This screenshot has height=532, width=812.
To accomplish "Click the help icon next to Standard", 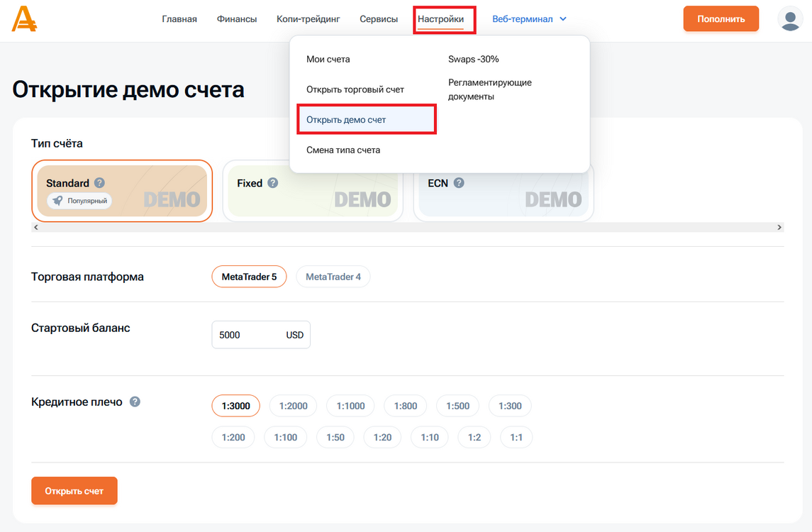I will tap(99, 183).
